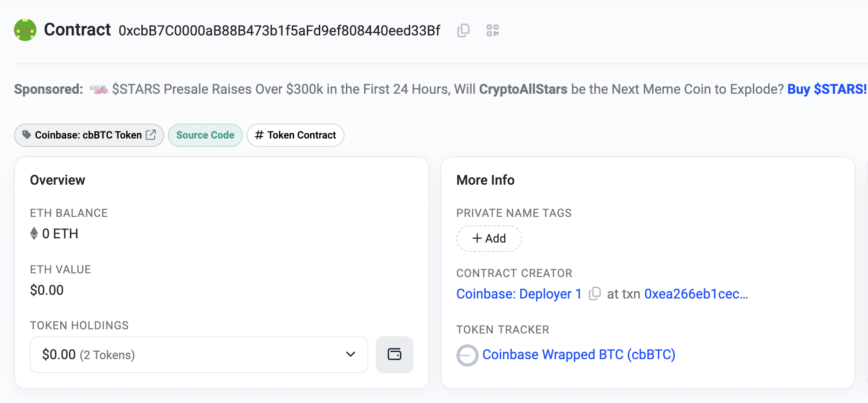The width and height of the screenshot is (868, 403).
Task: Select the # Token Contract tag
Action: [296, 135]
